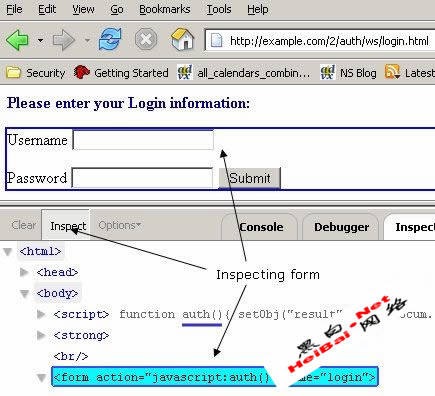Open the Options dropdown in Firebug

119,225
